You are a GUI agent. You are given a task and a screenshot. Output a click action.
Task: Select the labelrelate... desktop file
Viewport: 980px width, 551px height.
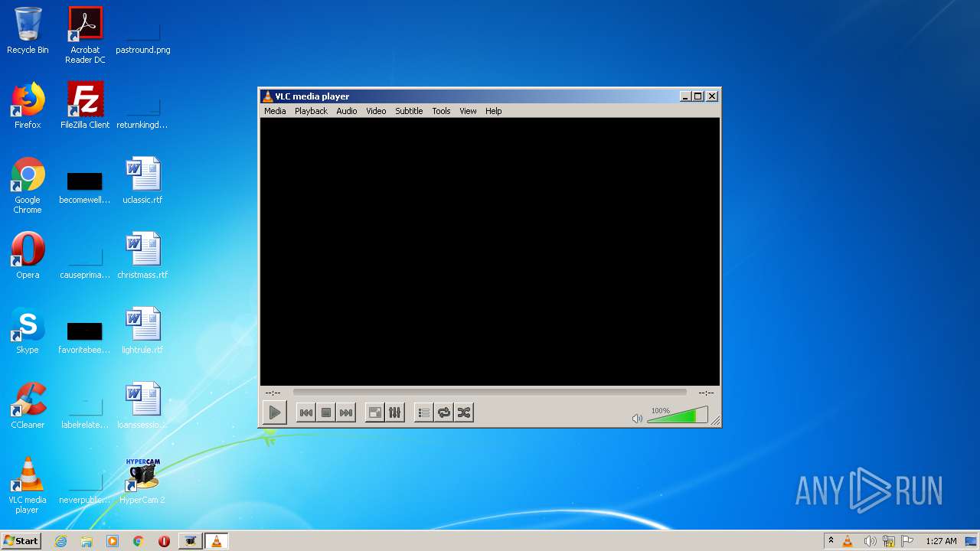tap(85, 412)
